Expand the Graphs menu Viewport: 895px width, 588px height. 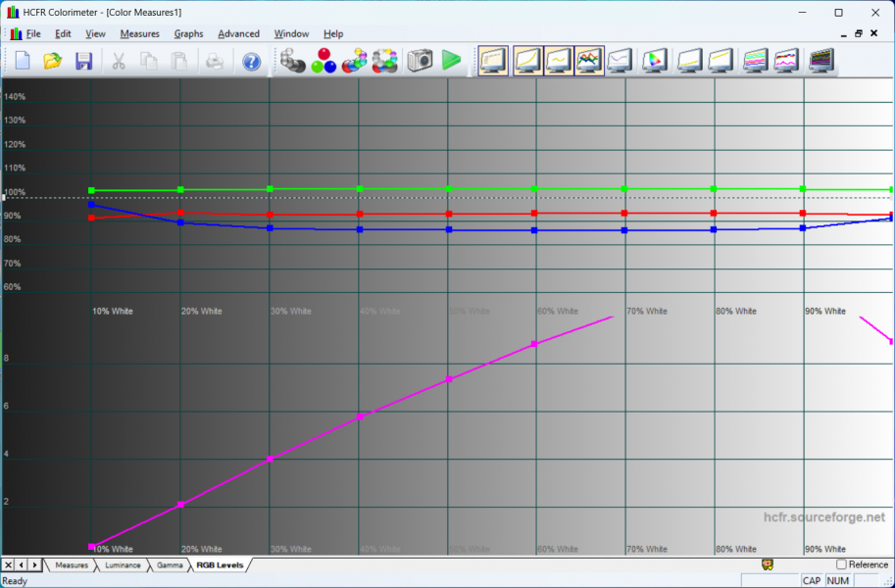188,33
